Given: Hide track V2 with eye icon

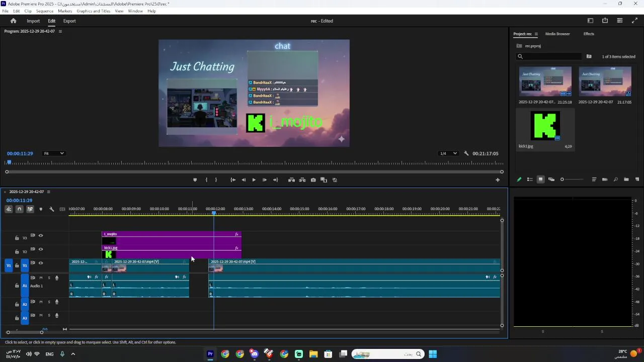Looking at the screenshot, I should [41, 249].
